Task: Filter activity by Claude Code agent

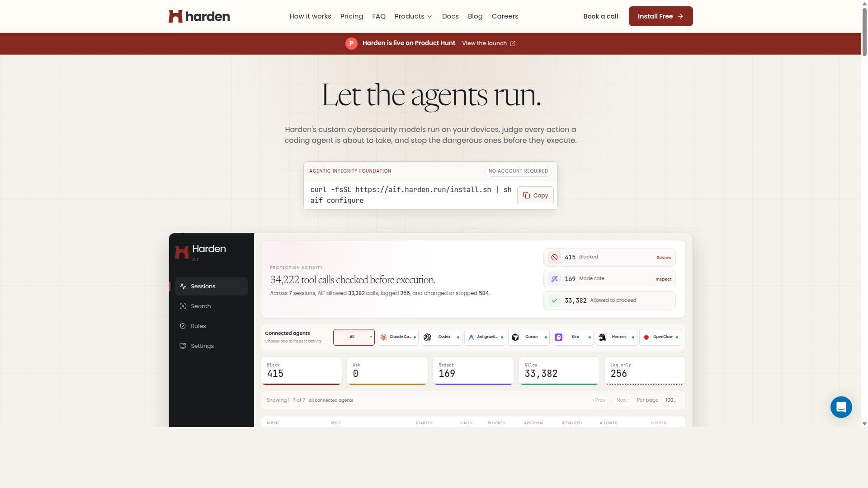Action: point(398,337)
